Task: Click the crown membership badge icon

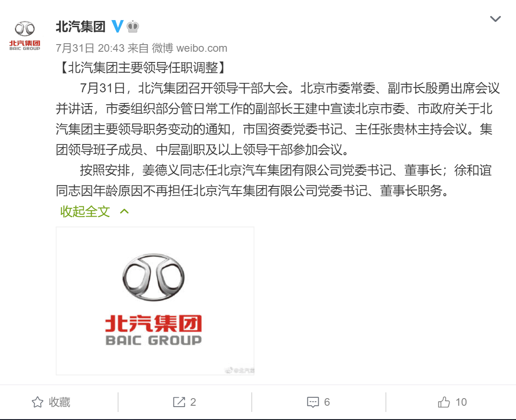Action: (x=133, y=26)
